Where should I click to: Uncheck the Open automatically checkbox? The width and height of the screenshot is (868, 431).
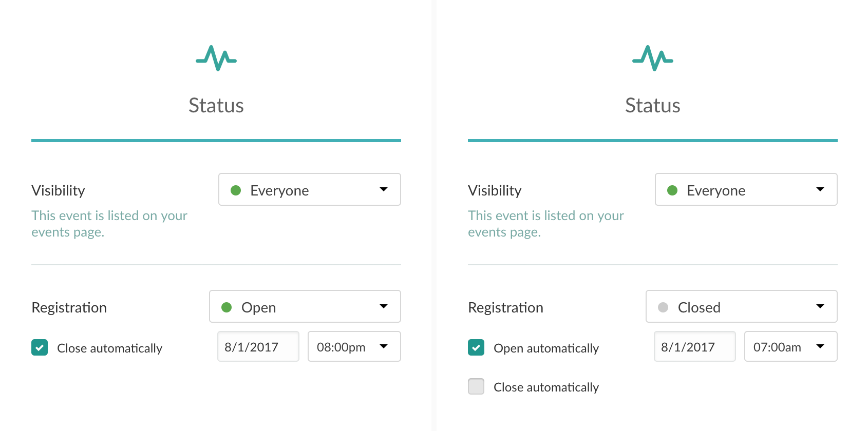[x=476, y=347]
